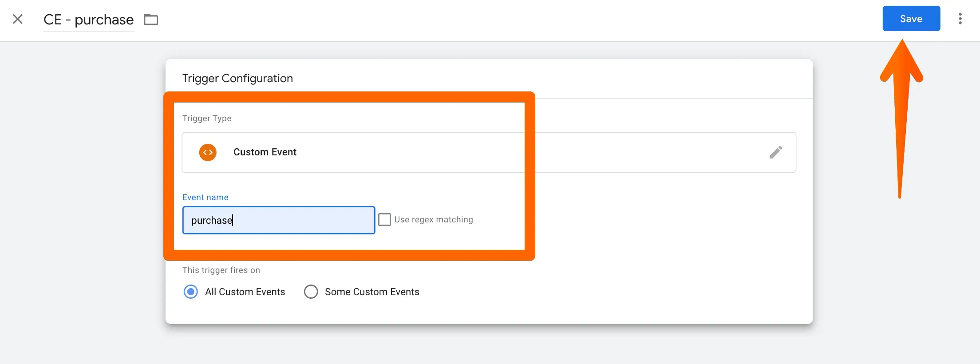Click the orange Custom Event type icon

click(208, 152)
